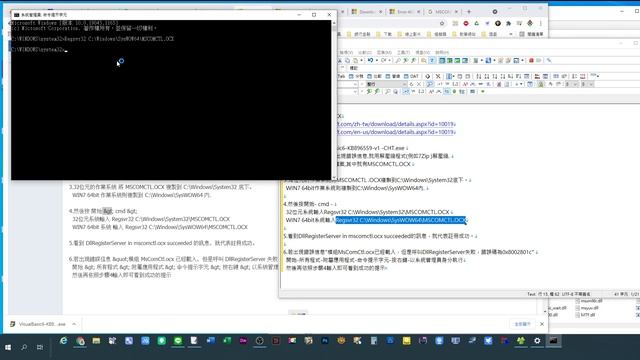
Task: Click the wrench tool icon in editor toolbar
Action: click(x=549, y=60)
